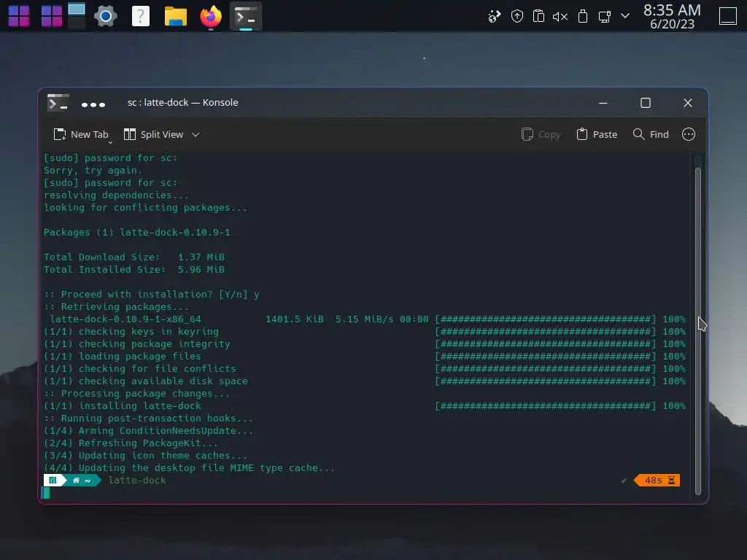Click the 'Packages (1) latte-dock-0.10.9-1' line
747x560 pixels.
point(136,233)
